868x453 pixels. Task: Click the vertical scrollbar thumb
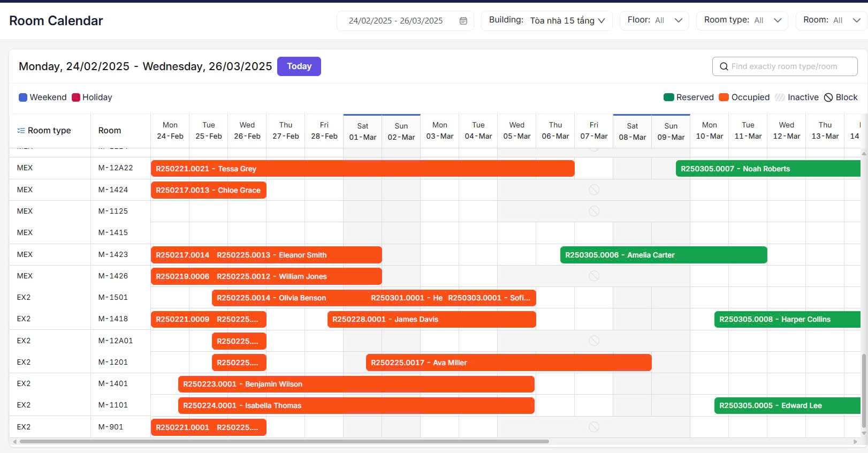coord(864,391)
